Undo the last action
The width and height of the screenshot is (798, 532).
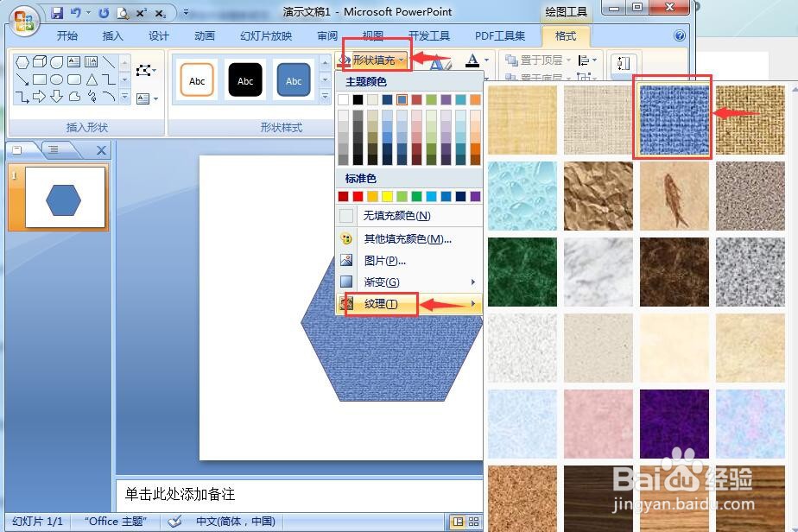coord(76,13)
